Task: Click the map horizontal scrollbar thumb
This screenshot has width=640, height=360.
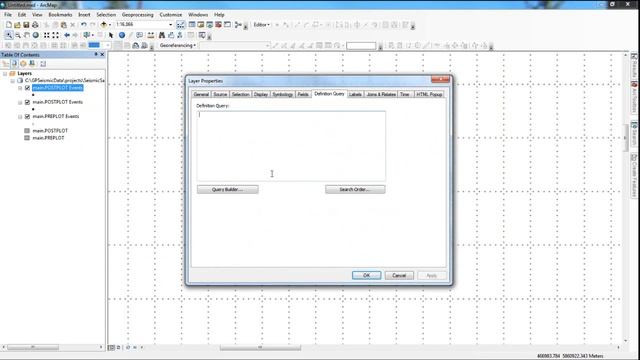Action: 260,348
